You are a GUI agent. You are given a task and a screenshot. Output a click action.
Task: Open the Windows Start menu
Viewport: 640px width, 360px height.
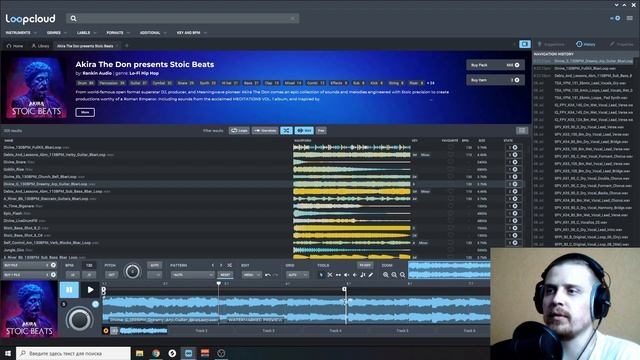[8, 353]
